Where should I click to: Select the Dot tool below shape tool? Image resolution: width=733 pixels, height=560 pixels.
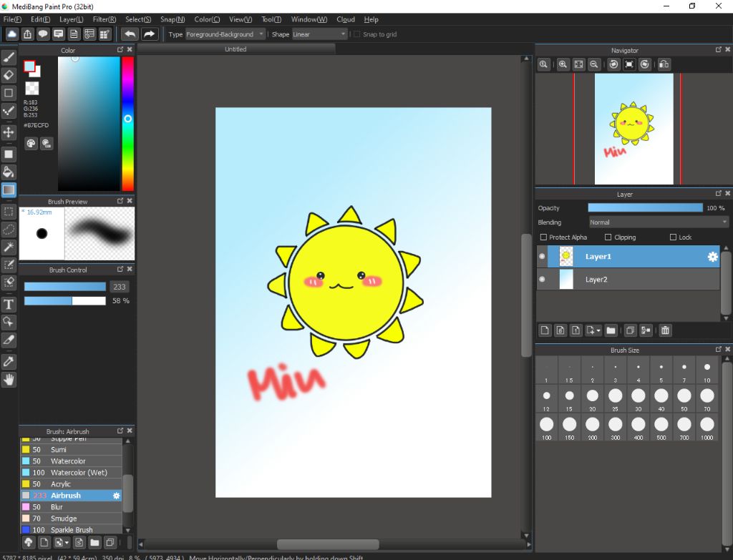[x=9, y=111]
